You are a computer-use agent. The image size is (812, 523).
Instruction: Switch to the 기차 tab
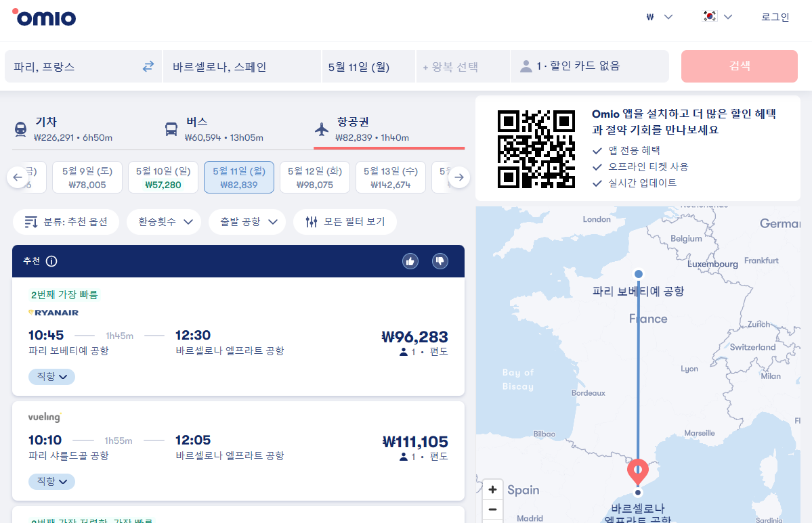(x=87, y=129)
